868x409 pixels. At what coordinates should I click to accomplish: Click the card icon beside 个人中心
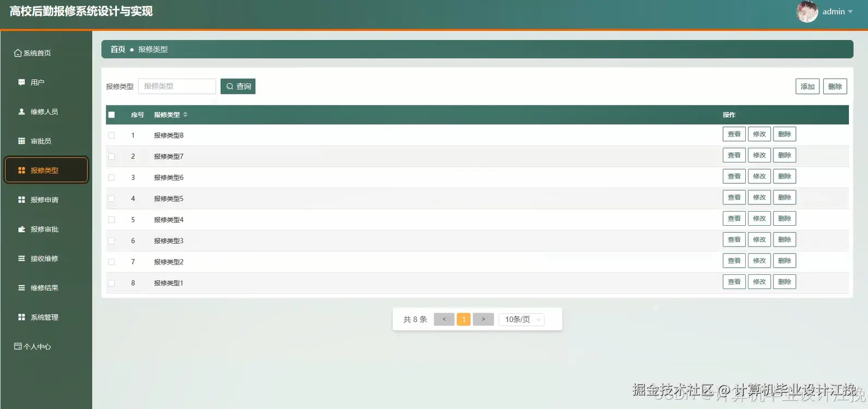click(x=18, y=346)
